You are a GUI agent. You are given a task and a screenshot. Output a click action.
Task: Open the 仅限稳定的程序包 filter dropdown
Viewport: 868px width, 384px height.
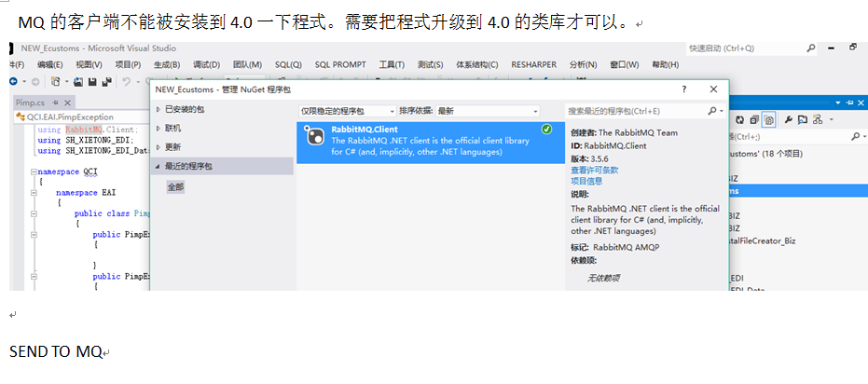348,111
